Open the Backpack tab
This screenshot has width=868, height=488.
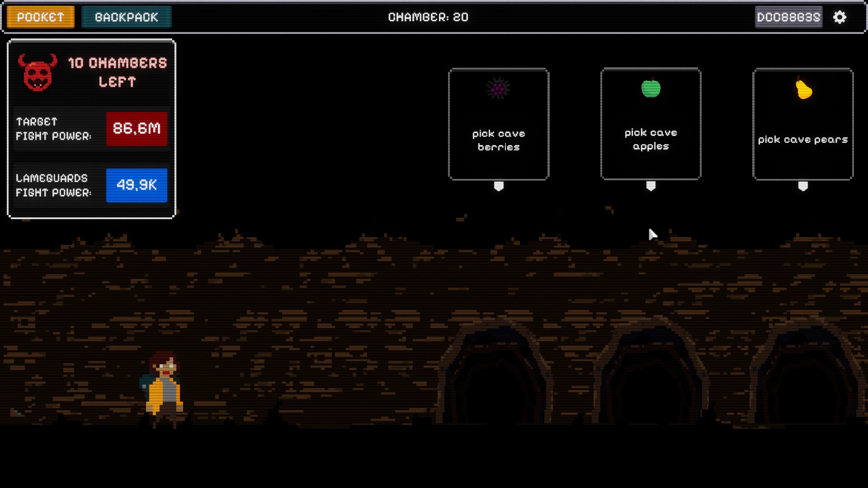coord(127,17)
